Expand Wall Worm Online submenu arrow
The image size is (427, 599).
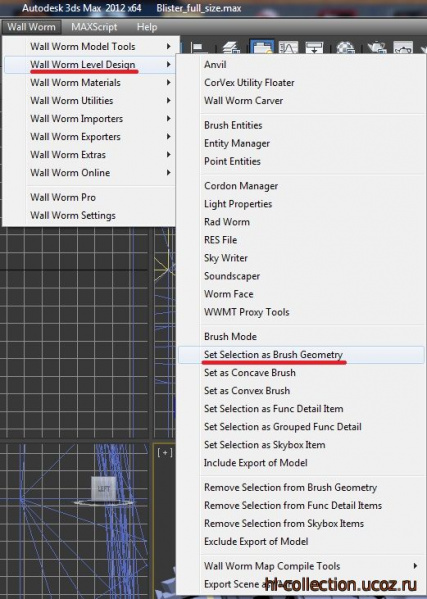168,172
